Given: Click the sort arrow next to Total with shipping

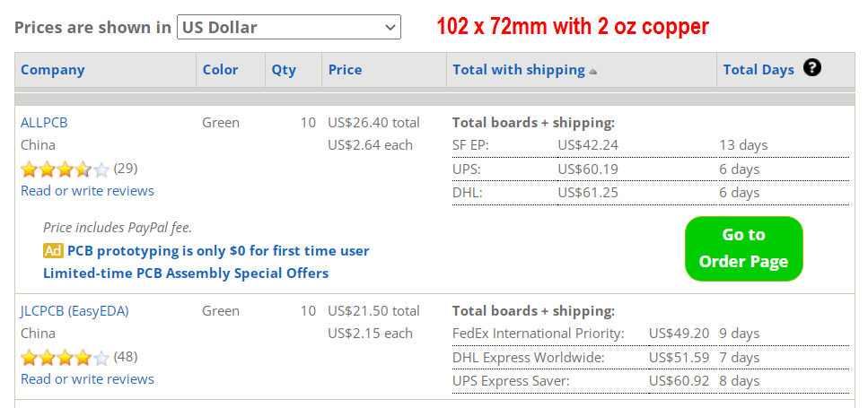Looking at the screenshot, I should pyautogui.click(x=592, y=72).
